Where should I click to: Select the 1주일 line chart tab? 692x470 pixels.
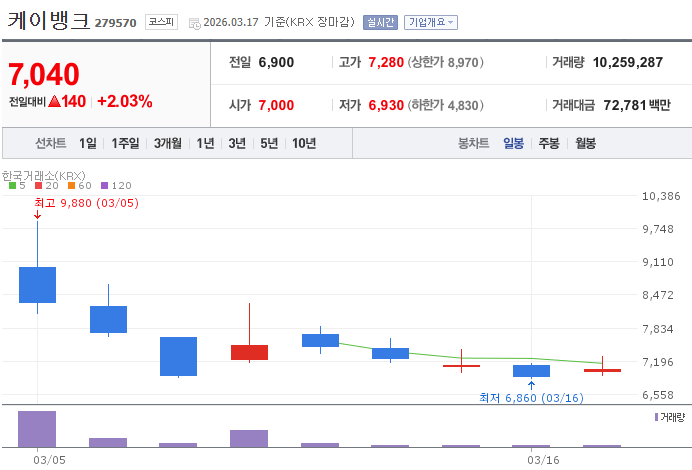pyautogui.click(x=125, y=143)
